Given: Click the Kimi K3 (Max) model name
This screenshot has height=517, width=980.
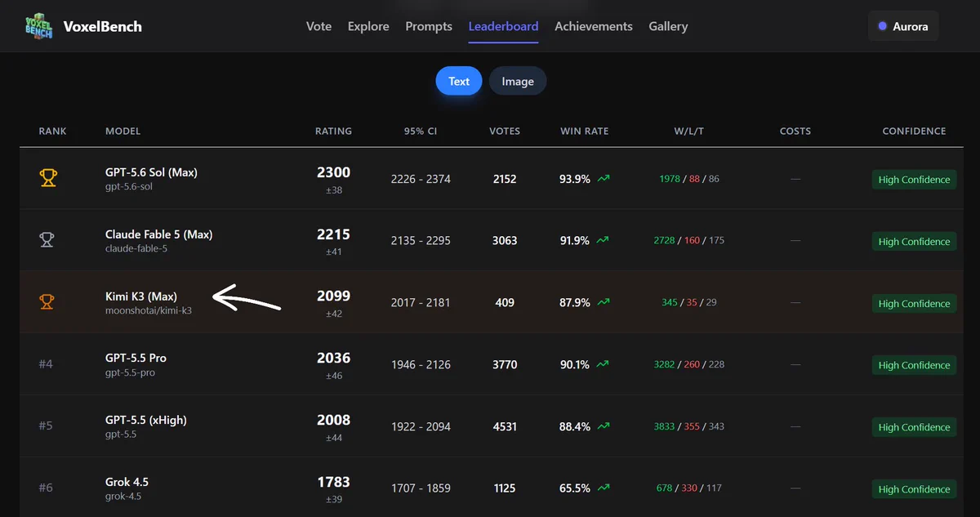Looking at the screenshot, I should coord(141,296).
